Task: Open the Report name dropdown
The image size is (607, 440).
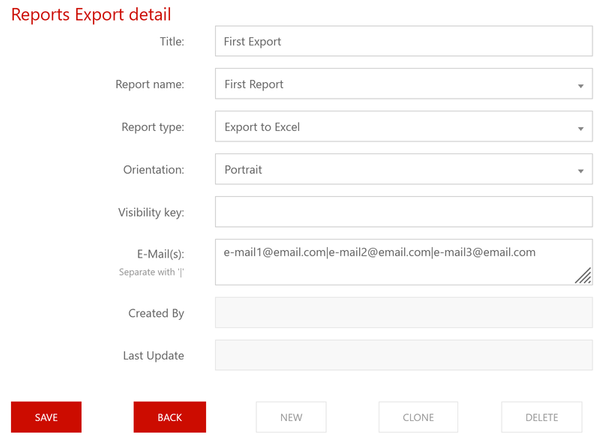Action: (x=404, y=85)
